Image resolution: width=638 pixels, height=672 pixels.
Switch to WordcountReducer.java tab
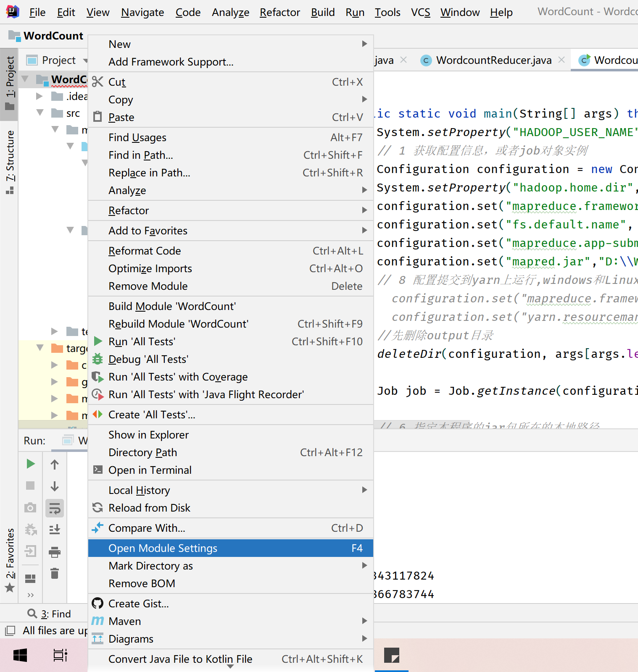(493, 60)
